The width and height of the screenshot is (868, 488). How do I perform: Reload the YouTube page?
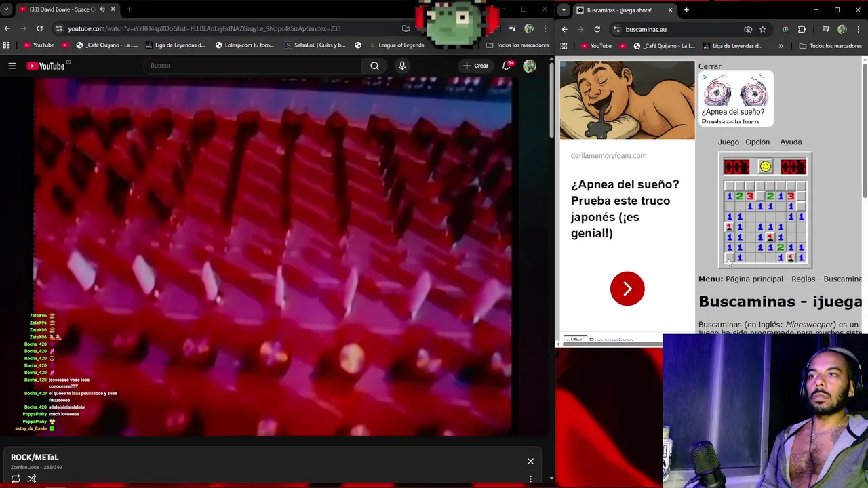tap(39, 28)
